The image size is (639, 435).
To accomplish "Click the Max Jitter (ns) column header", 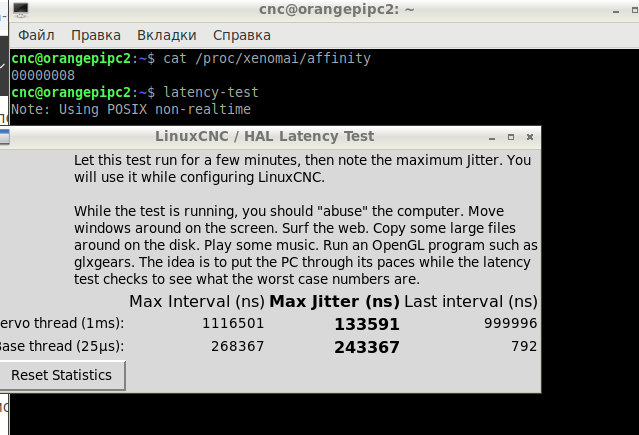I will (x=334, y=302).
